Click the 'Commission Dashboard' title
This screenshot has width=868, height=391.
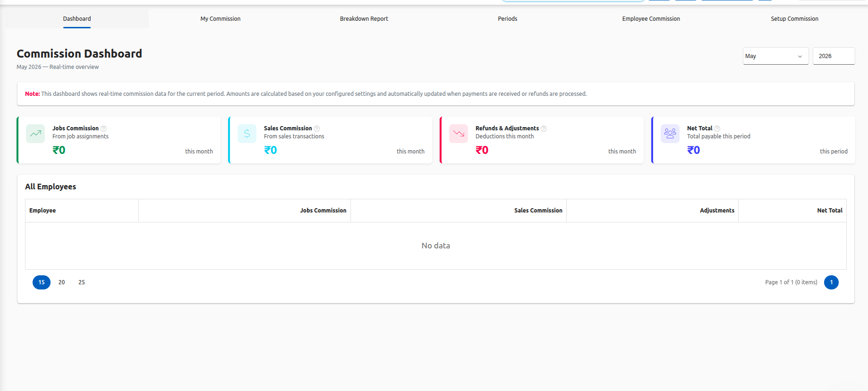coord(79,54)
